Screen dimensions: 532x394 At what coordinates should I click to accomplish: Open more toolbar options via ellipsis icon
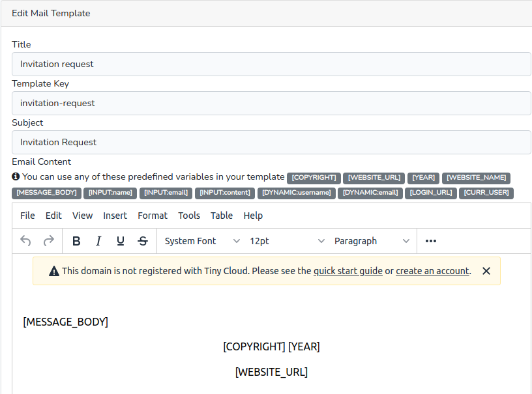tap(430, 241)
